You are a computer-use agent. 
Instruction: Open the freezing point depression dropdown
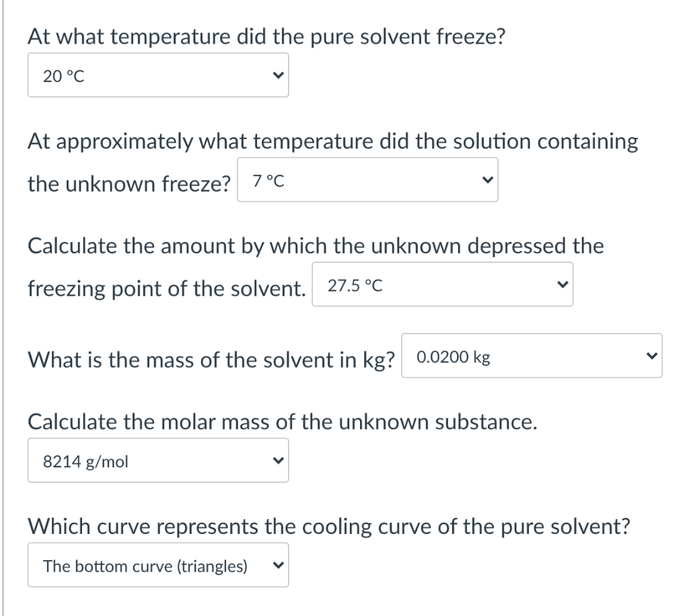(x=443, y=284)
